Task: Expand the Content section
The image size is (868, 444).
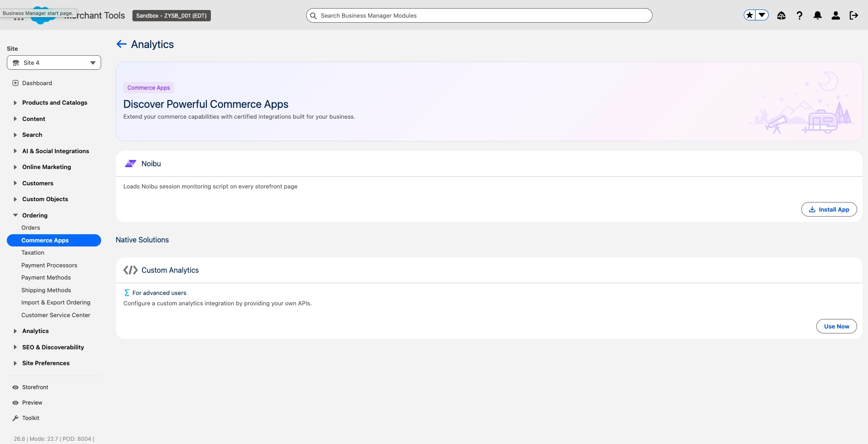Action: (x=34, y=119)
